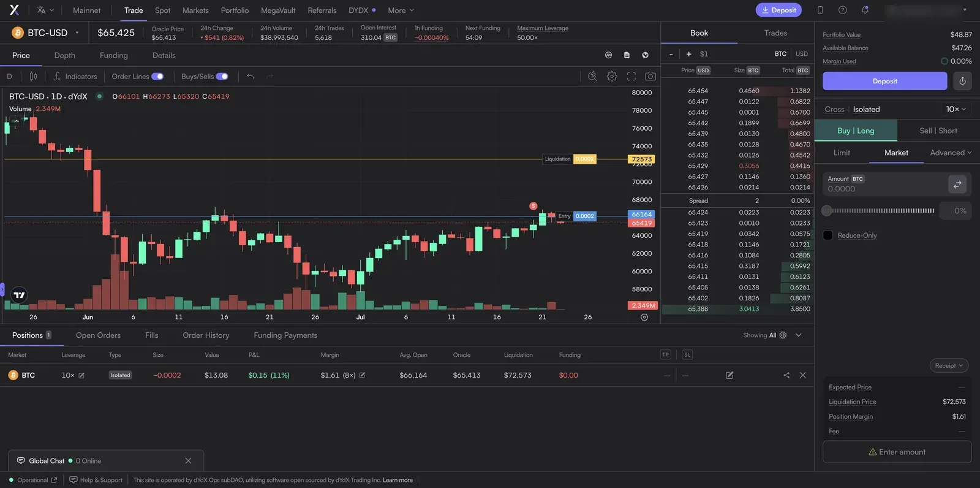Image resolution: width=980 pixels, height=488 pixels.
Task: Click the Enter amount button
Action: 897,452
